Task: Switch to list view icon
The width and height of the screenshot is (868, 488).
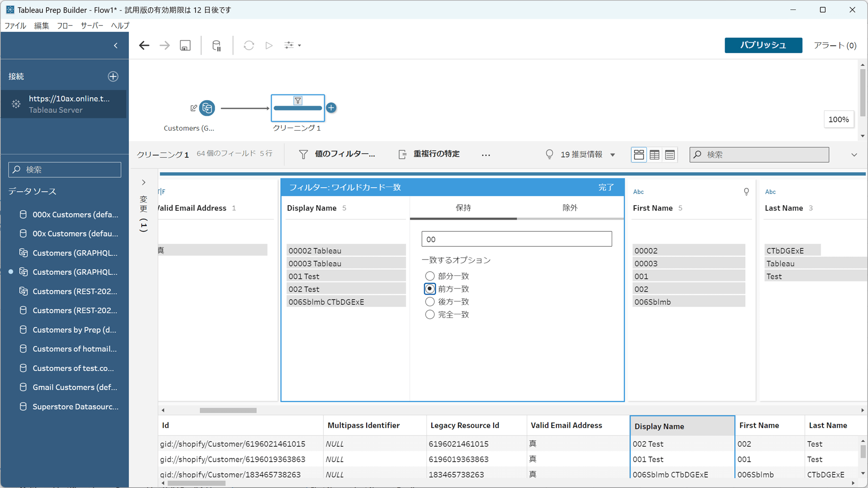Action: (x=670, y=155)
